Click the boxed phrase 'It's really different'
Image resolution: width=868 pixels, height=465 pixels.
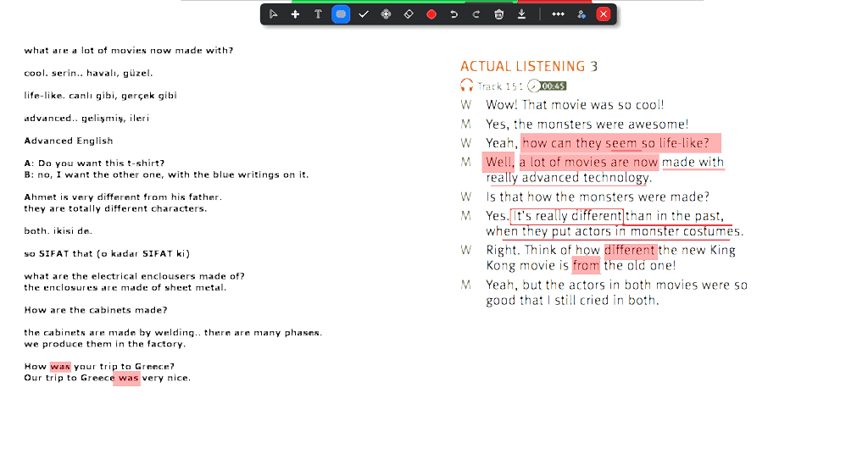point(567,216)
